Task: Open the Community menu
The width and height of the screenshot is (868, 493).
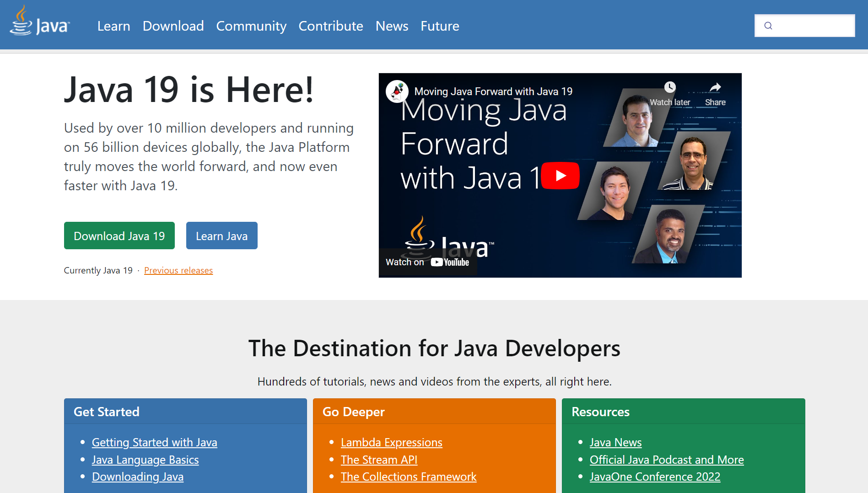Action: click(251, 26)
